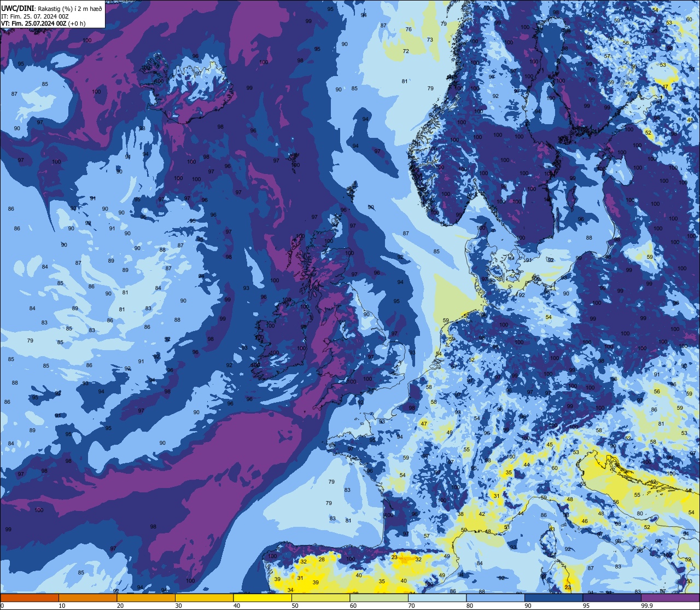The height and width of the screenshot is (610, 700).
Task: Click the legend tick label 10
Action: (62, 606)
